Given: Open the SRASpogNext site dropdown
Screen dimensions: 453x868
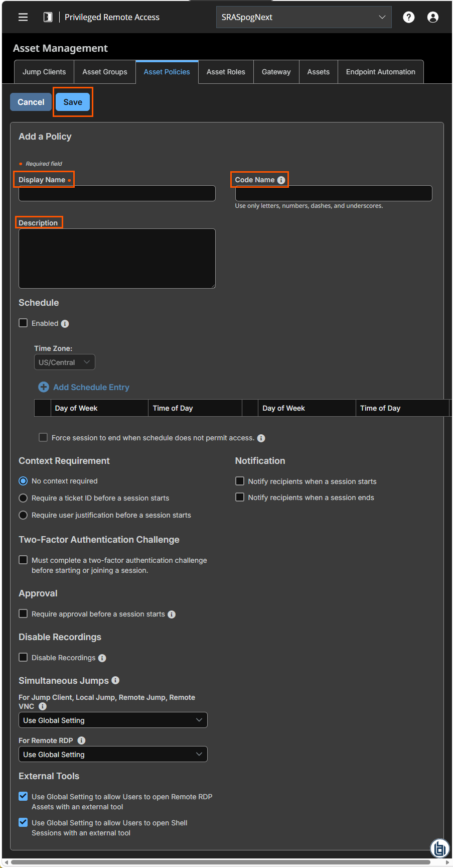Looking at the screenshot, I should pyautogui.click(x=304, y=17).
